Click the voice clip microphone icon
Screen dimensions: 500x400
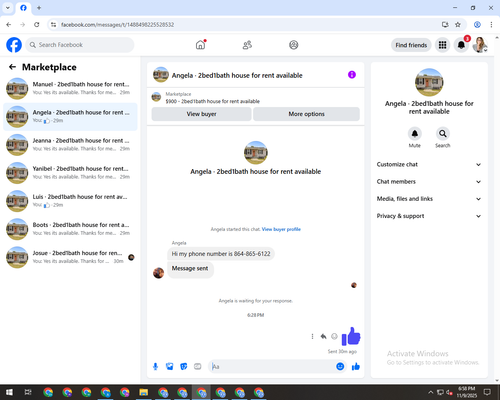pyautogui.click(x=155, y=367)
